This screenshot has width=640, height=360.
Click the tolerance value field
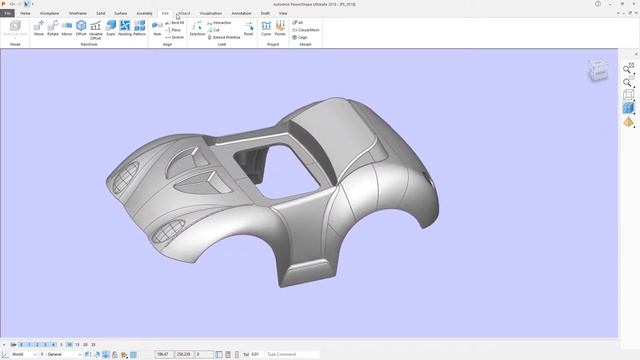click(x=255, y=354)
